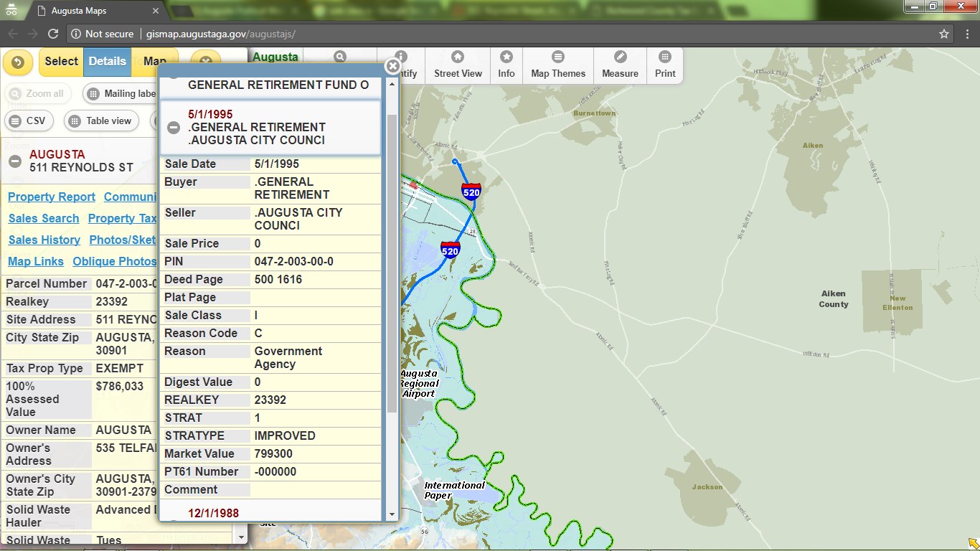Open Street View tool

[458, 65]
